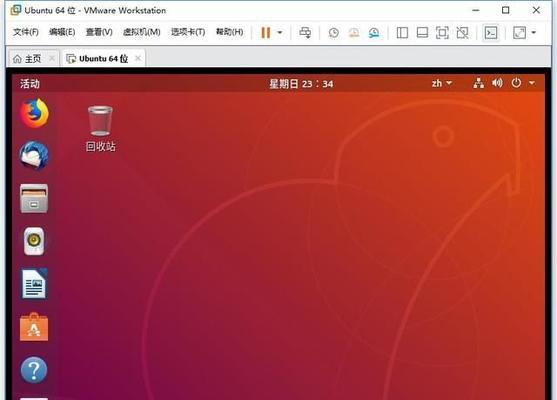Click the stretch guest display icon
This screenshot has height=400, width=557.
(x=519, y=33)
